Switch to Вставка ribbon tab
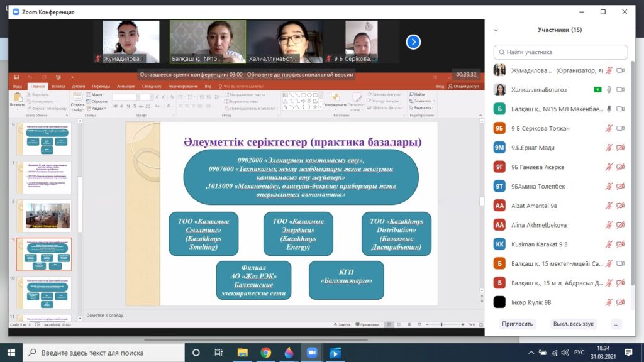 point(58,87)
